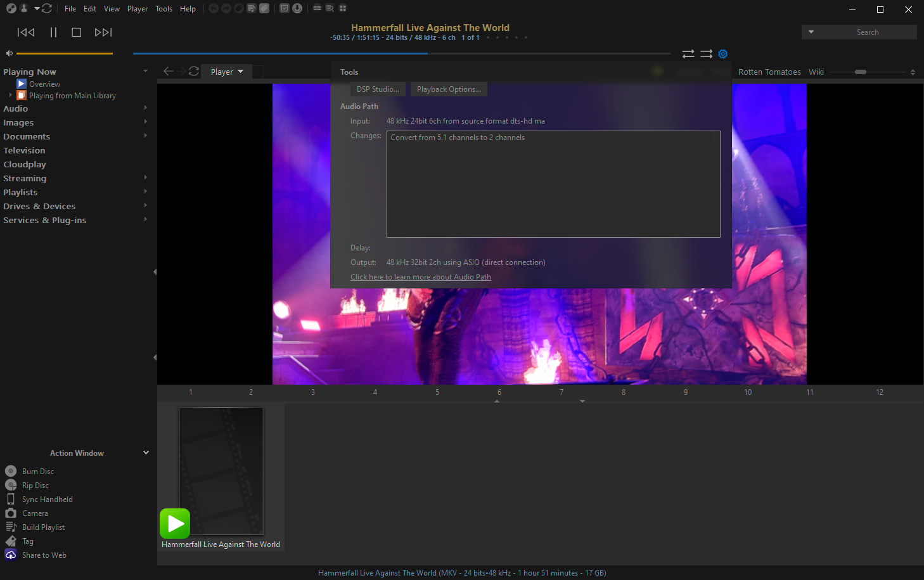
Task: Select Overview under Playing Now
Action: (44, 84)
